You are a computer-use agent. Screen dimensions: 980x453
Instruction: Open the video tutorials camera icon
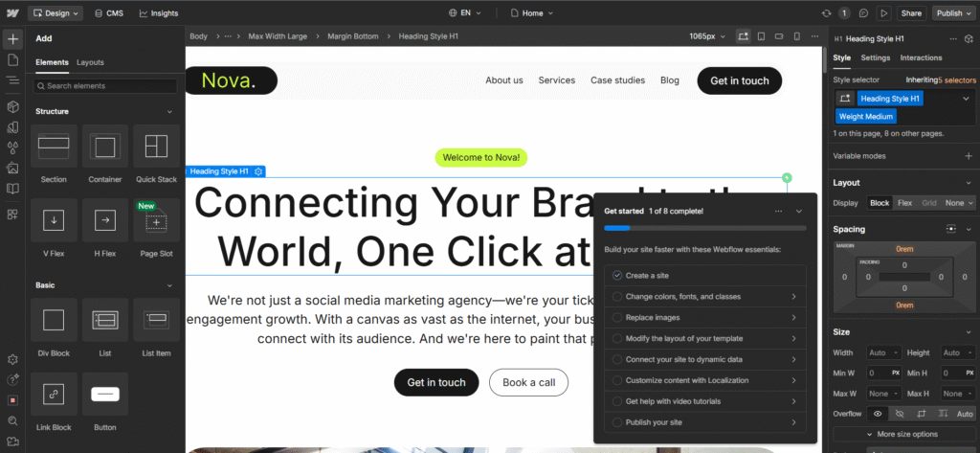tap(12, 442)
